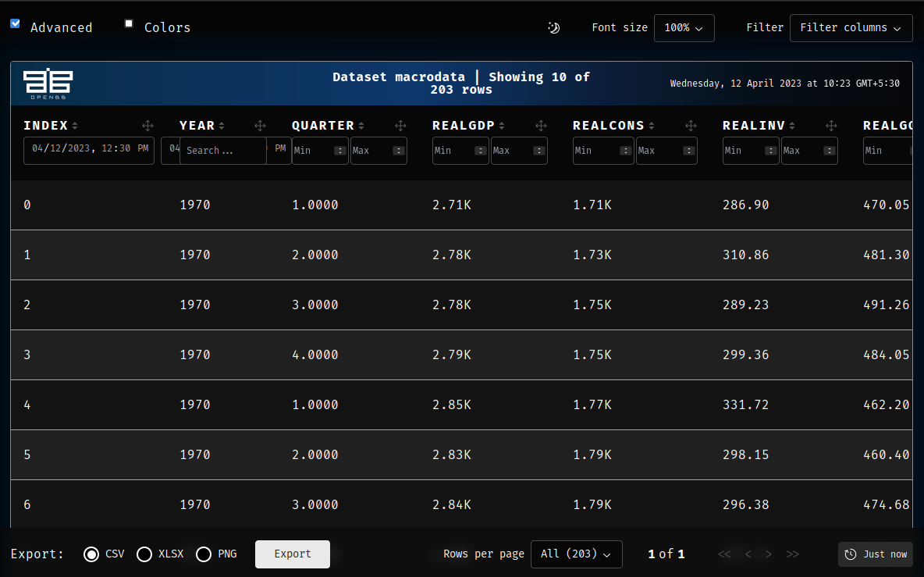The width and height of the screenshot is (924, 577).
Task: Go to the next page arrow
Action: tap(769, 554)
